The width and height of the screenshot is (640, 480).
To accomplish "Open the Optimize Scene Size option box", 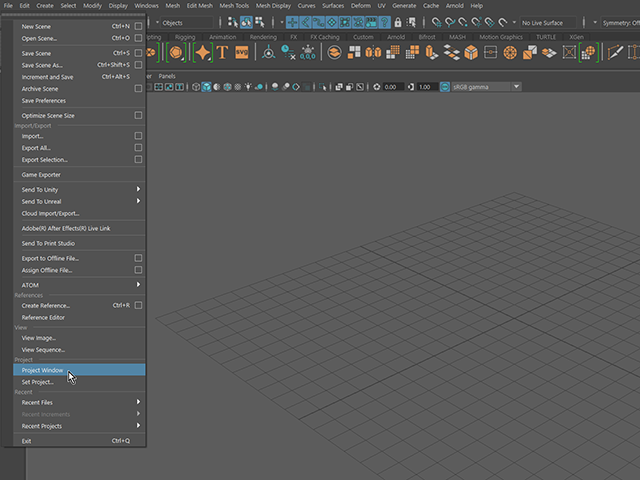I will pyautogui.click(x=138, y=116).
